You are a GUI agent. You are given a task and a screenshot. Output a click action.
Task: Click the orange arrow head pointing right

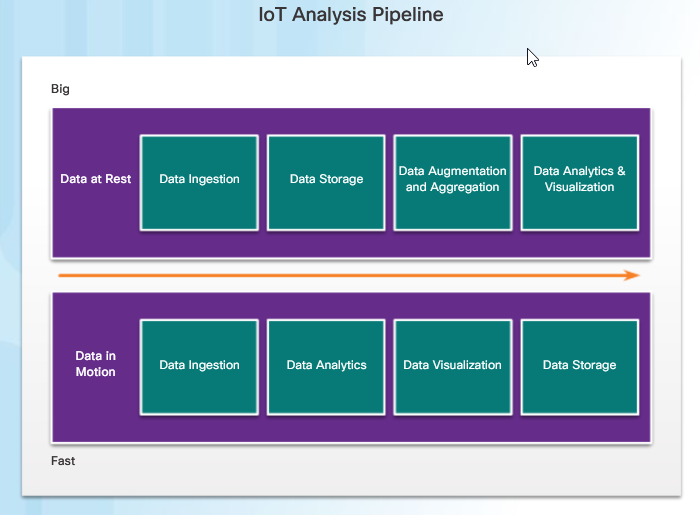click(x=632, y=275)
